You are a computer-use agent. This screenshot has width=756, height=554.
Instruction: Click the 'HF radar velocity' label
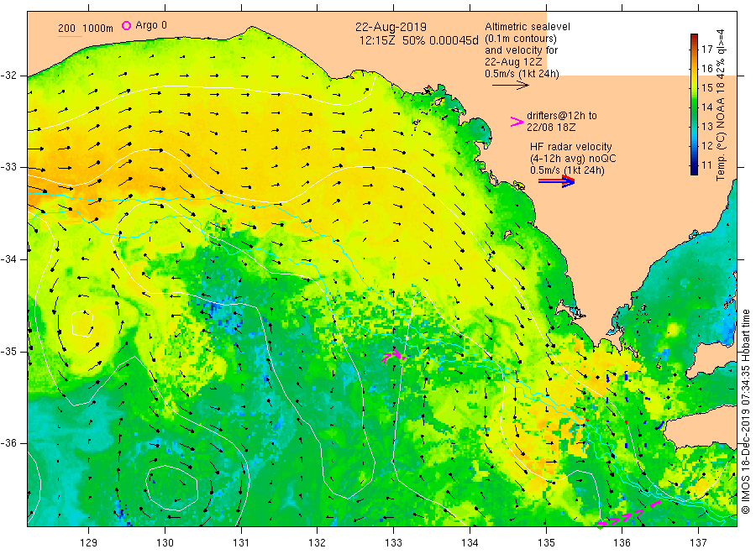pyautogui.click(x=571, y=146)
